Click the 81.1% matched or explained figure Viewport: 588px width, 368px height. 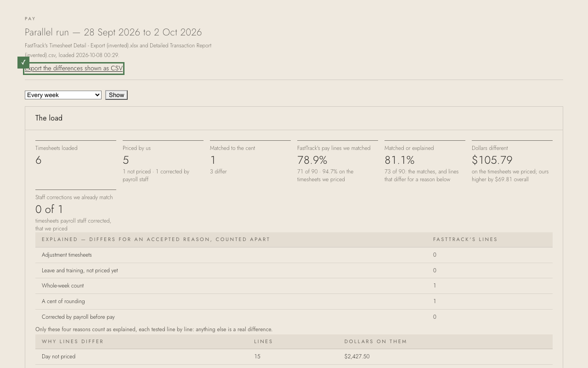pos(400,160)
